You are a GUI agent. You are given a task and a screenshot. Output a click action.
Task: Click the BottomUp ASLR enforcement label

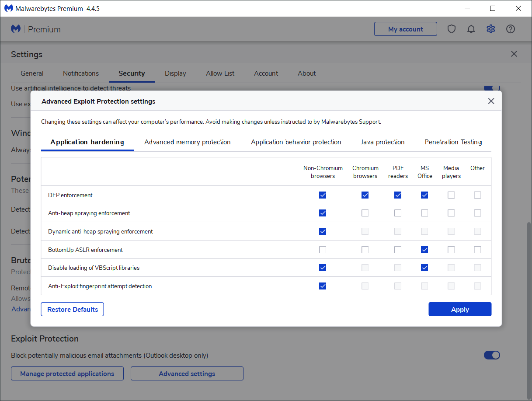pyautogui.click(x=85, y=250)
